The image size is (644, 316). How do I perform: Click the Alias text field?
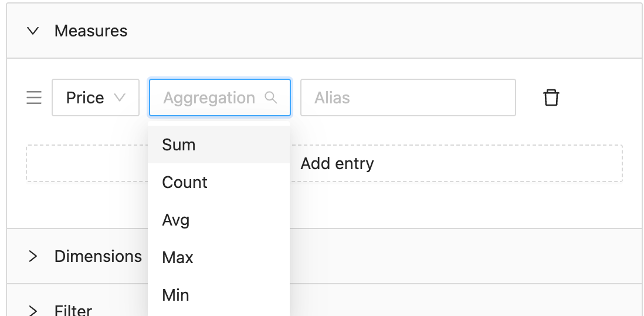click(408, 98)
